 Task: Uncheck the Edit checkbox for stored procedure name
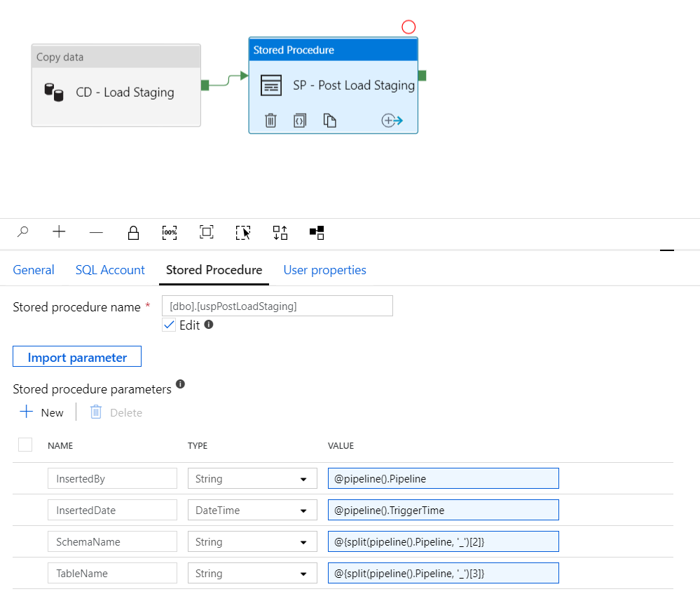[x=169, y=325]
